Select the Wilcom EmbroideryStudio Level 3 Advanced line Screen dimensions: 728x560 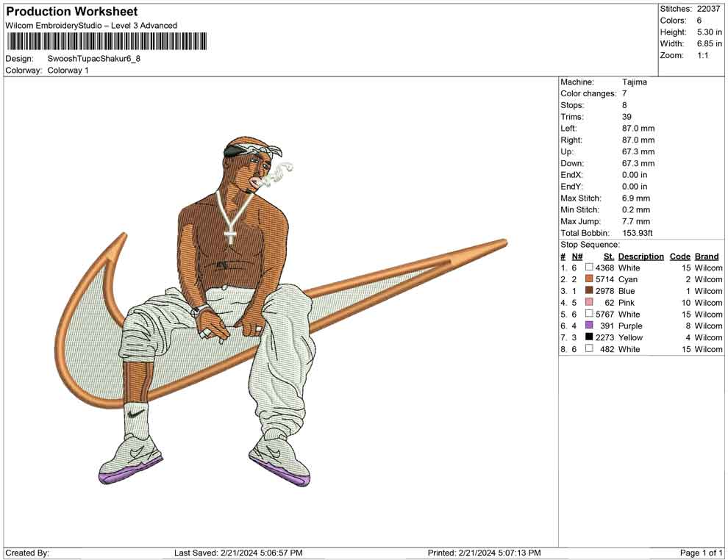(91, 26)
